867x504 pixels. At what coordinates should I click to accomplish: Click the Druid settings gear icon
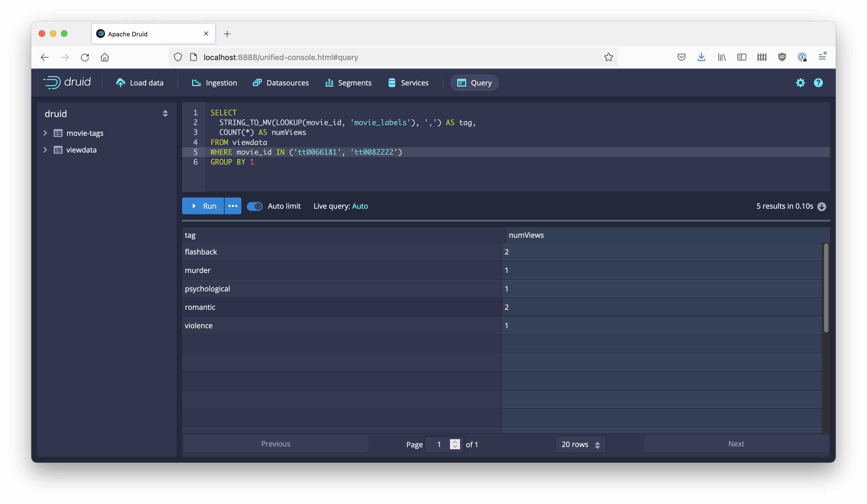(x=800, y=83)
